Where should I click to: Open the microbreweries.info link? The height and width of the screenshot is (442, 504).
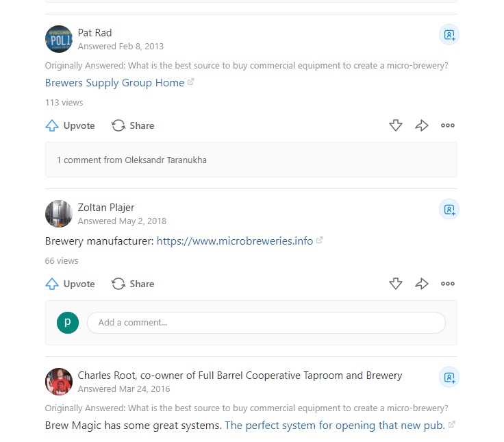coord(235,241)
